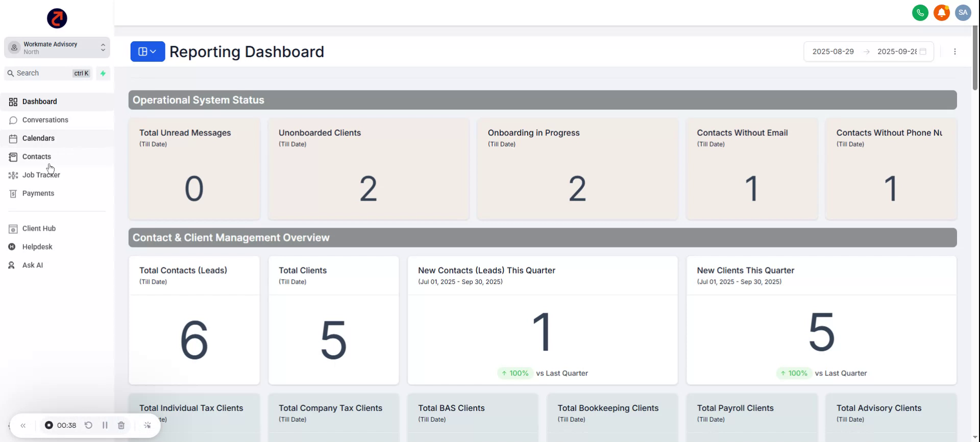The image size is (980, 442).
Task: Stop the recording at 00:38
Action: [x=49, y=425]
